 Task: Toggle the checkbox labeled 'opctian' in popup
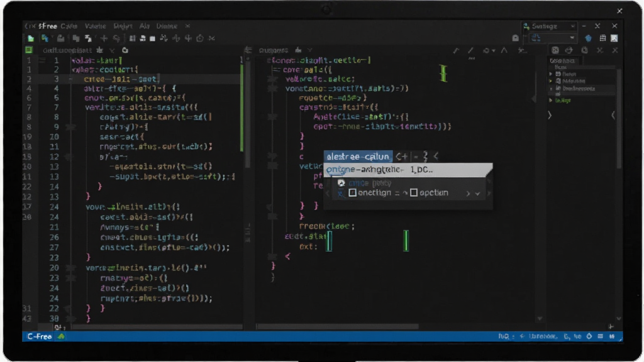414,193
